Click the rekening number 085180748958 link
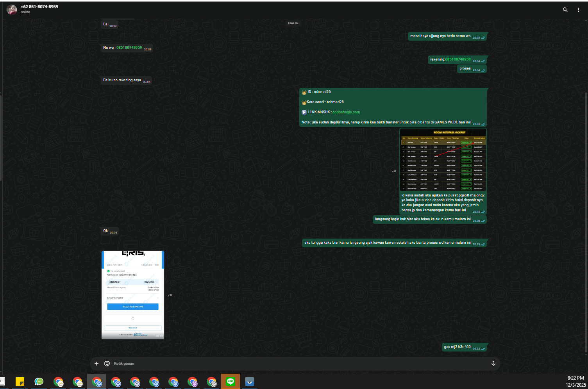Image resolution: width=588 pixels, height=389 pixels. pyautogui.click(x=458, y=59)
